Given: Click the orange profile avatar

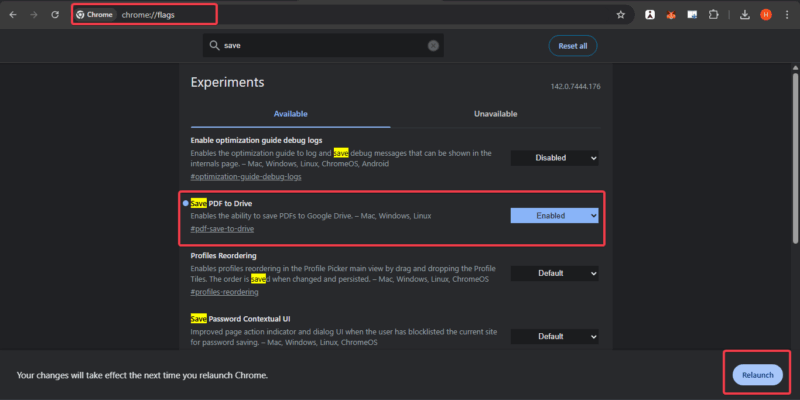Looking at the screenshot, I should [766, 15].
